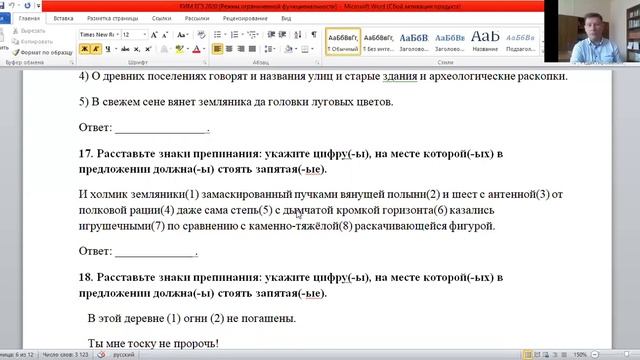
Task: Open the Рассылки tab
Action: click(x=197, y=18)
